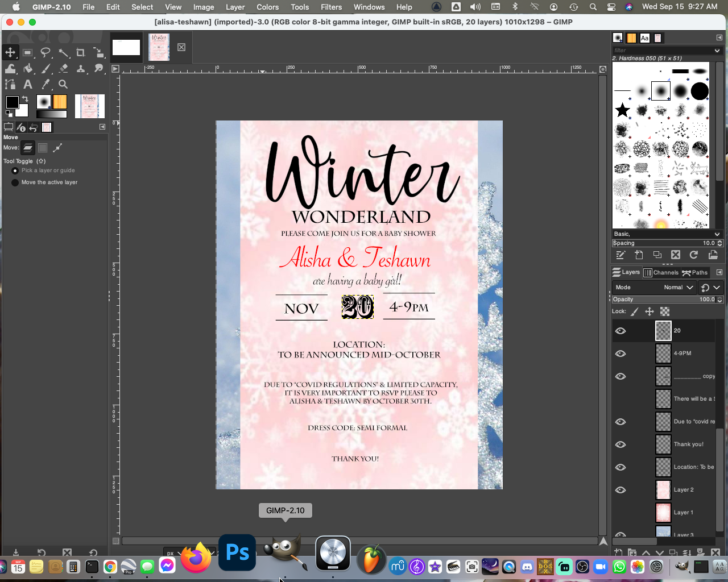Open the Tool Options tab menu arrow
This screenshot has height=582, width=728.
[x=102, y=127]
